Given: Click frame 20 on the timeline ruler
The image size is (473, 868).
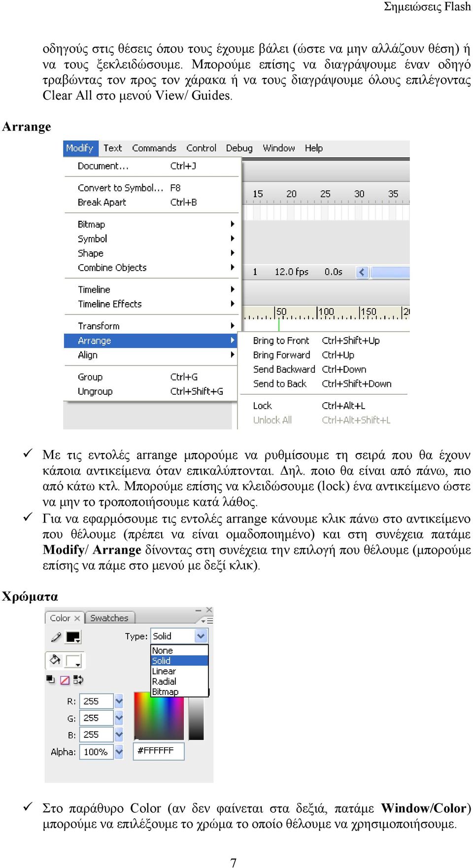Looking at the screenshot, I should tap(292, 194).
